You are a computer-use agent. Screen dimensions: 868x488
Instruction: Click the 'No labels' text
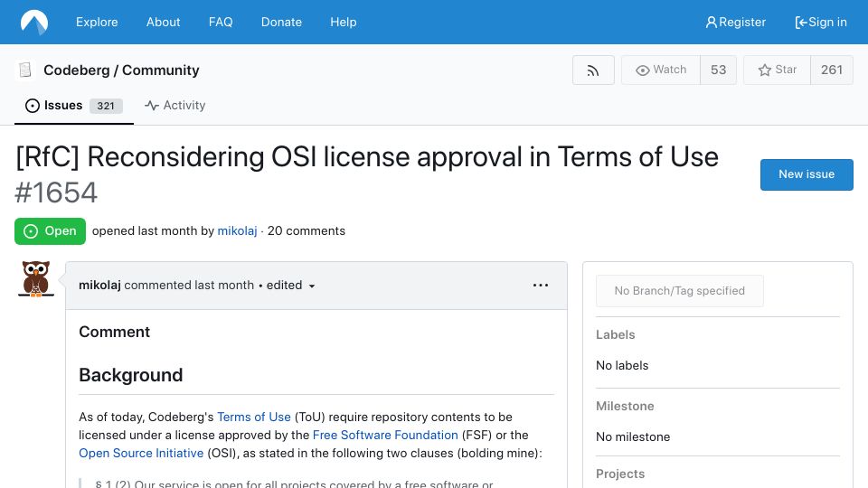tap(622, 365)
